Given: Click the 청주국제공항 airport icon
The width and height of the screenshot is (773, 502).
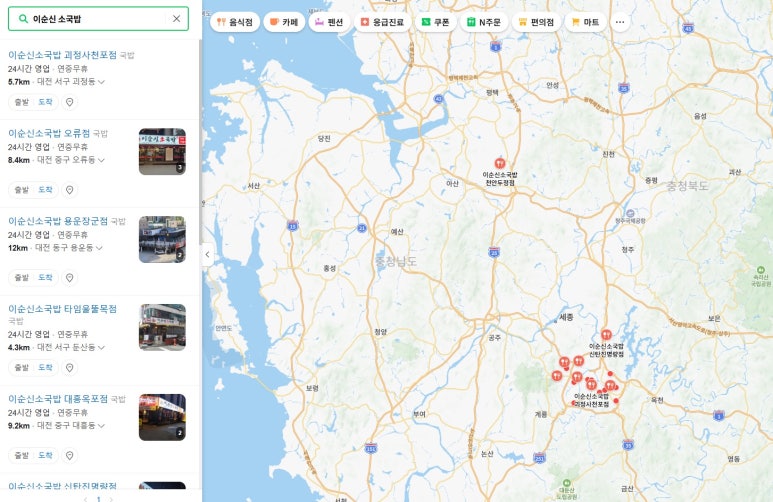Looking at the screenshot, I should [x=630, y=214].
